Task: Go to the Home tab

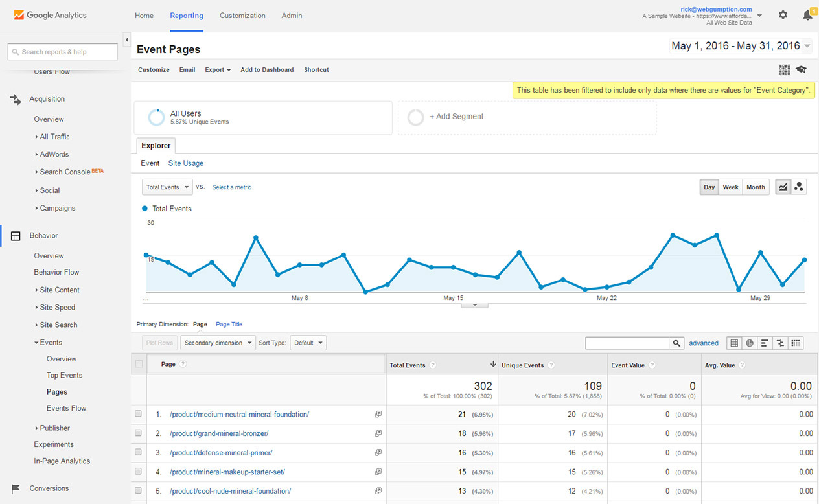Action: (x=144, y=16)
